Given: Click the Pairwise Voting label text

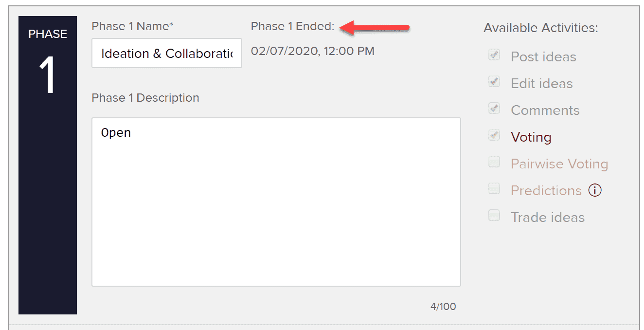Looking at the screenshot, I should [x=559, y=164].
